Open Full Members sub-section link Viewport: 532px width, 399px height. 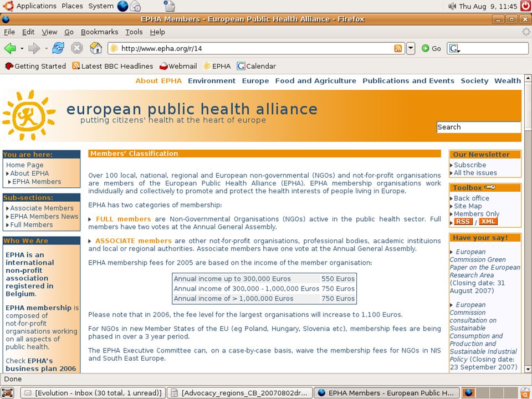pos(31,224)
